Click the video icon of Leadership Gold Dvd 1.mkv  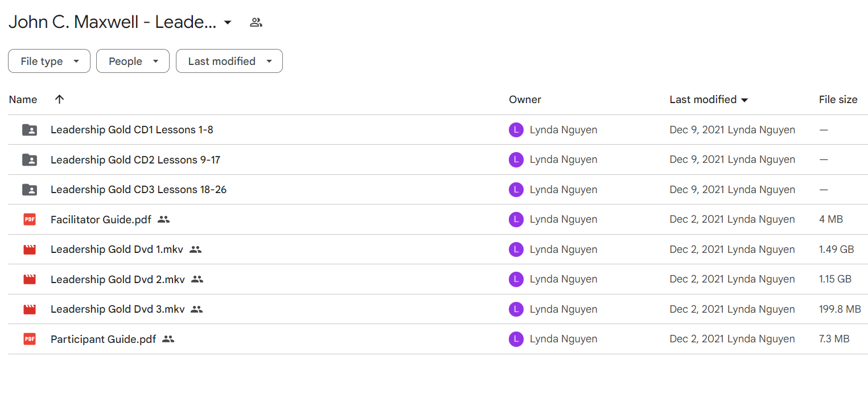pos(30,249)
